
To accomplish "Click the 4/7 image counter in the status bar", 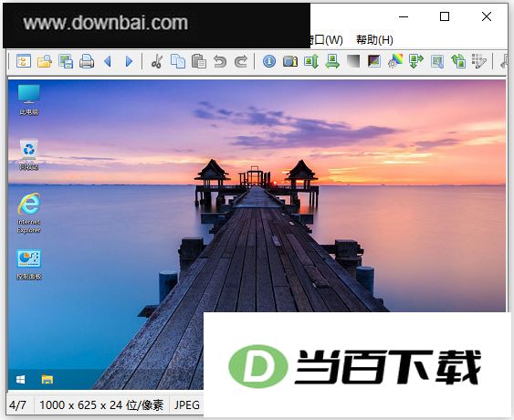I will pyautogui.click(x=17, y=405).
